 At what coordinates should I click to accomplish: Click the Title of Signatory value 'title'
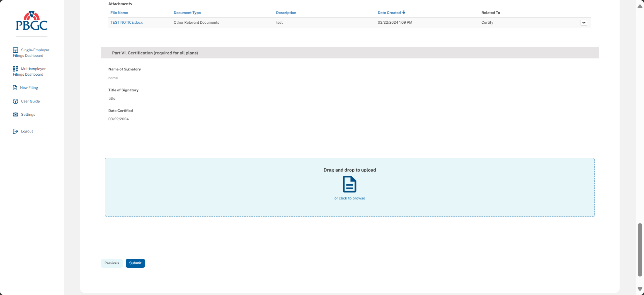coord(112,99)
